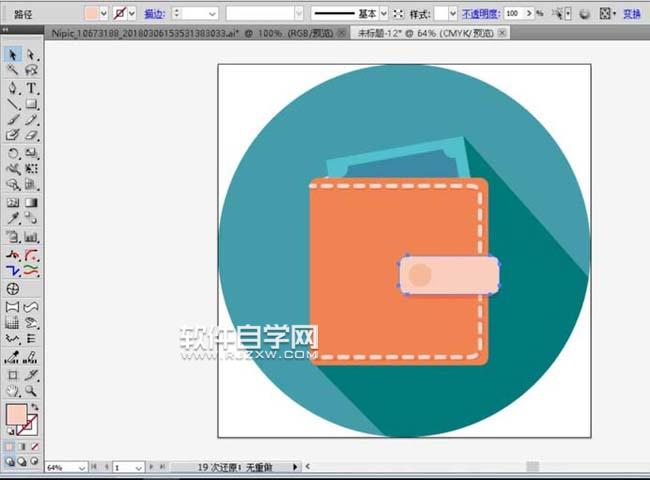
Task: Click the opacity value field 100
Action: tap(514, 14)
